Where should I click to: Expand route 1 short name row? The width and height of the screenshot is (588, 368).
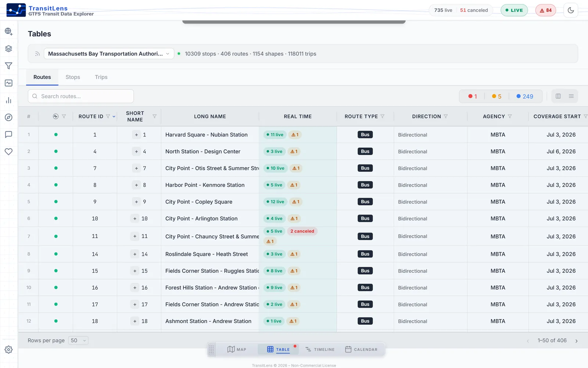click(x=136, y=135)
